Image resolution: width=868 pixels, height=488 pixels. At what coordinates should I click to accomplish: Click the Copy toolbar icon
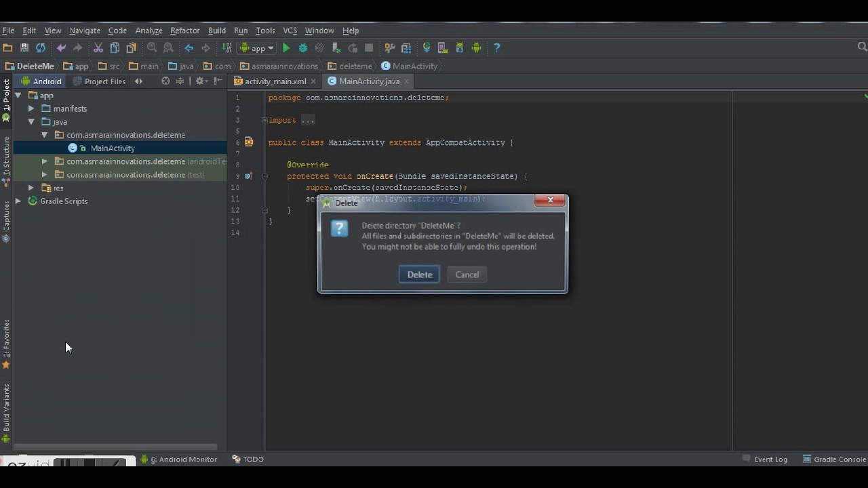[115, 48]
